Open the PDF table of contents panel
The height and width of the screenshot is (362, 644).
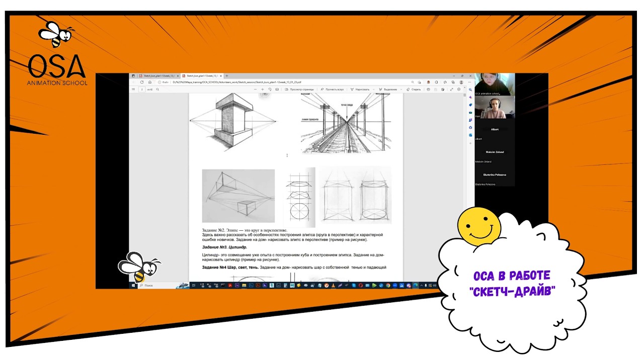tap(133, 89)
